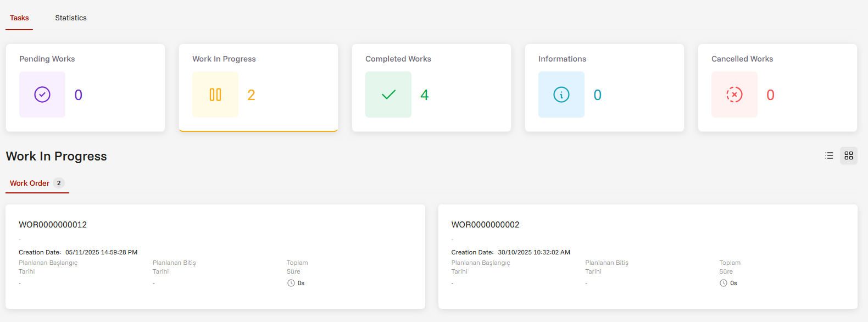The width and height of the screenshot is (868, 322).
Task: Click the Pending Works count 0
Action: [79, 95]
